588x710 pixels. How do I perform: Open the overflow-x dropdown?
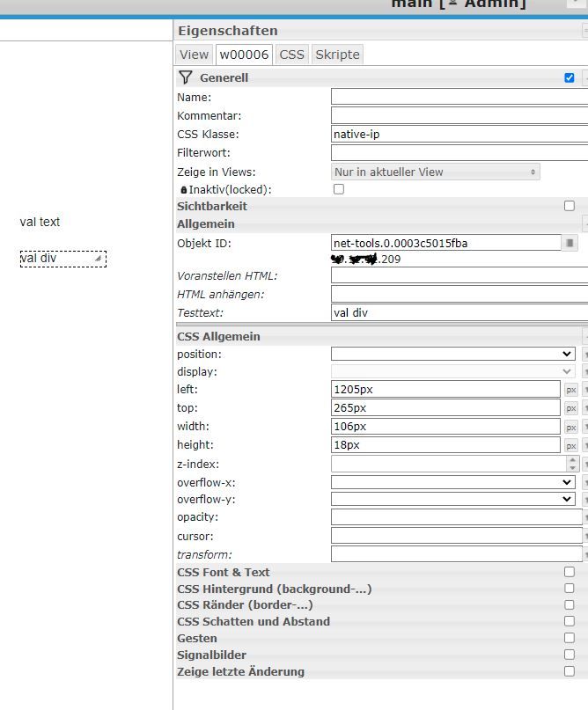[x=453, y=482]
